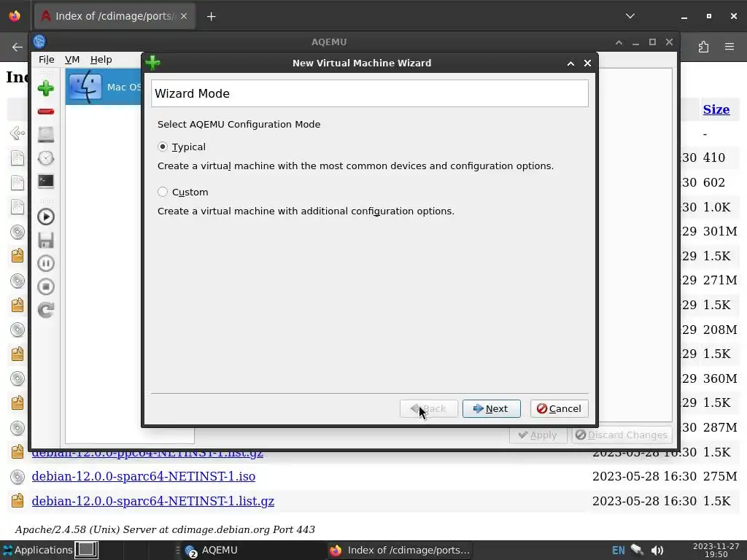Click the show desktop icon in taskbar
Image resolution: width=747 pixels, height=560 pixels.
pos(86,550)
